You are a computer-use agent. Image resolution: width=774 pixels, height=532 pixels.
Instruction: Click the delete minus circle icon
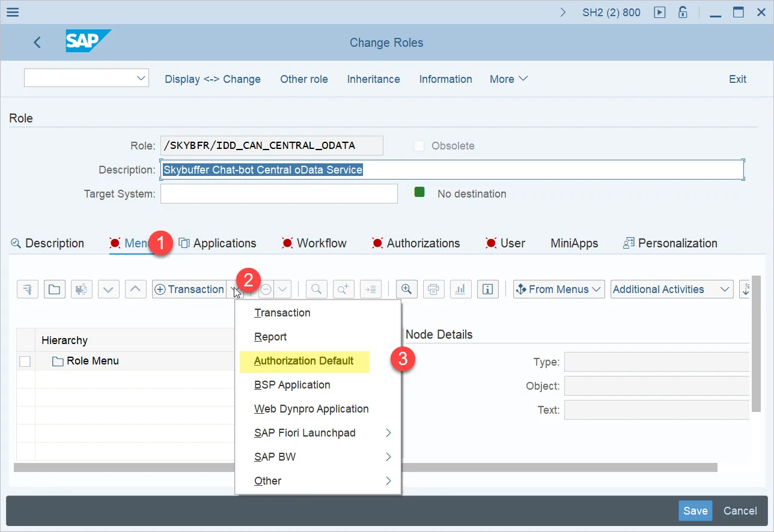[266, 289]
